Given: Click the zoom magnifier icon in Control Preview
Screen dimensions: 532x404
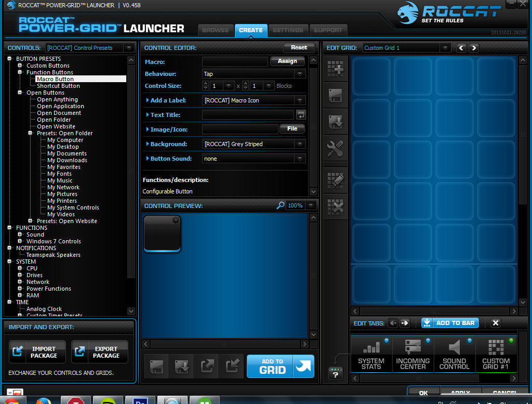Looking at the screenshot, I should (280, 205).
